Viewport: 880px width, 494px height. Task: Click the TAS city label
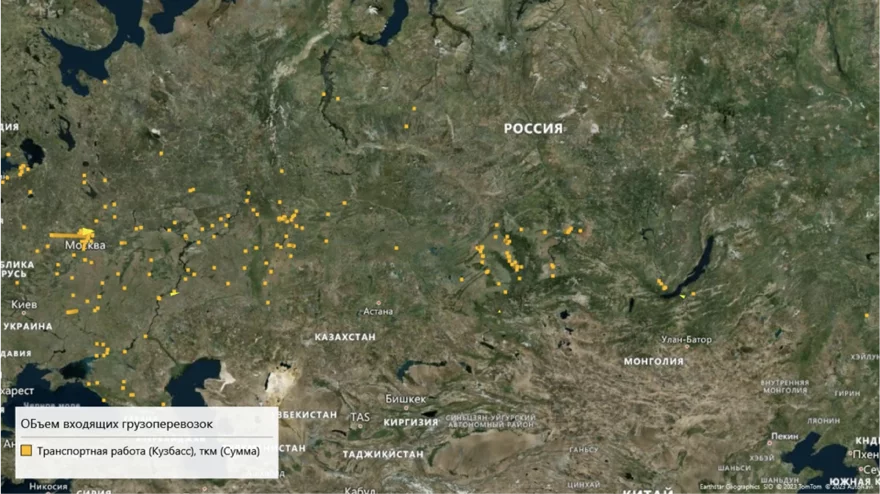point(360,417)
